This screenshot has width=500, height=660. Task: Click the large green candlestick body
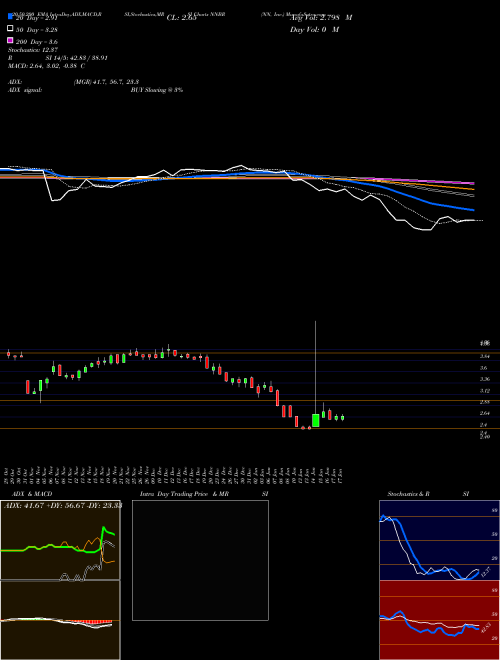click(315, 420)
